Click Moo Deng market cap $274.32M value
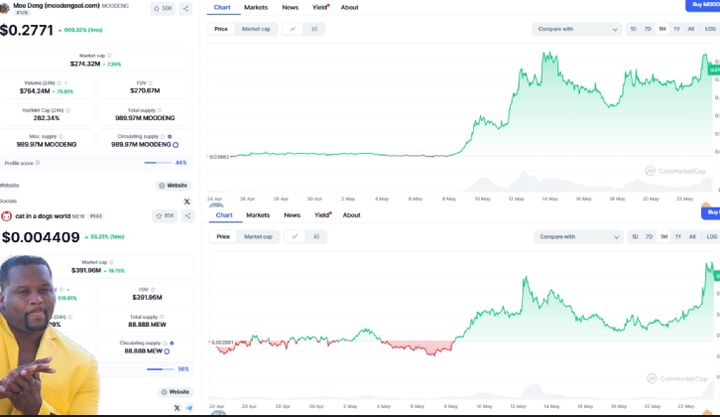Screen dimensions: 720x417 click(x=85, y=64)
